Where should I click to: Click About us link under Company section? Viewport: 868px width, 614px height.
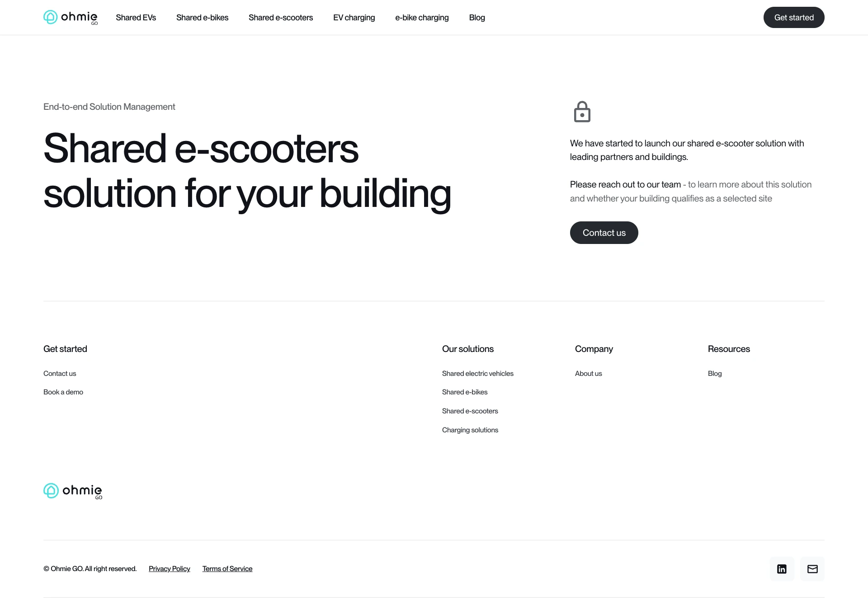click(588, 373)
